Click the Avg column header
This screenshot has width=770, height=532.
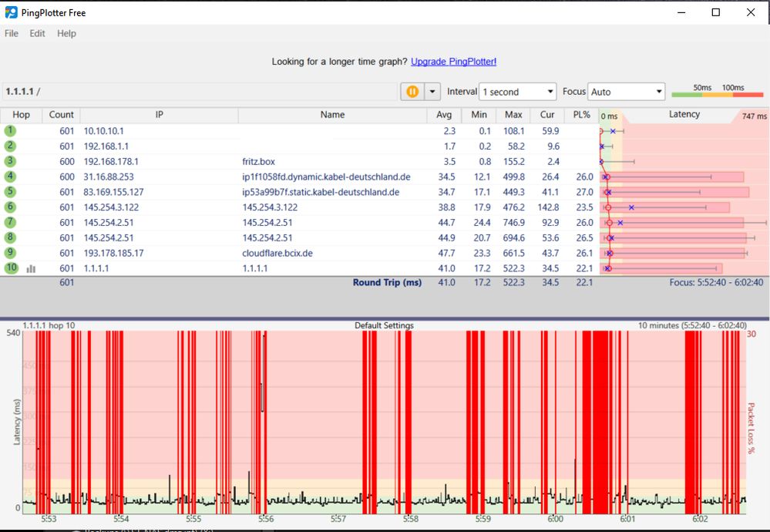pos(443,115)
